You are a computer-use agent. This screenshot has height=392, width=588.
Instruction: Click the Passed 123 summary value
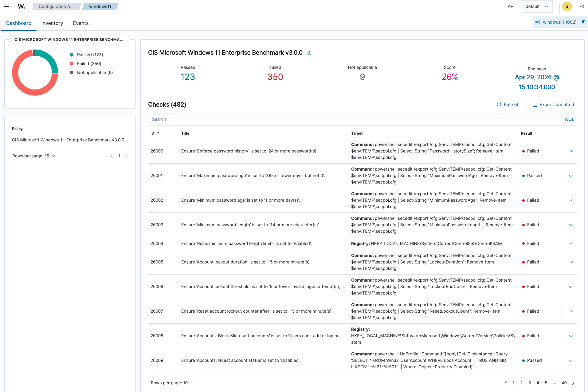pos(188,77)
